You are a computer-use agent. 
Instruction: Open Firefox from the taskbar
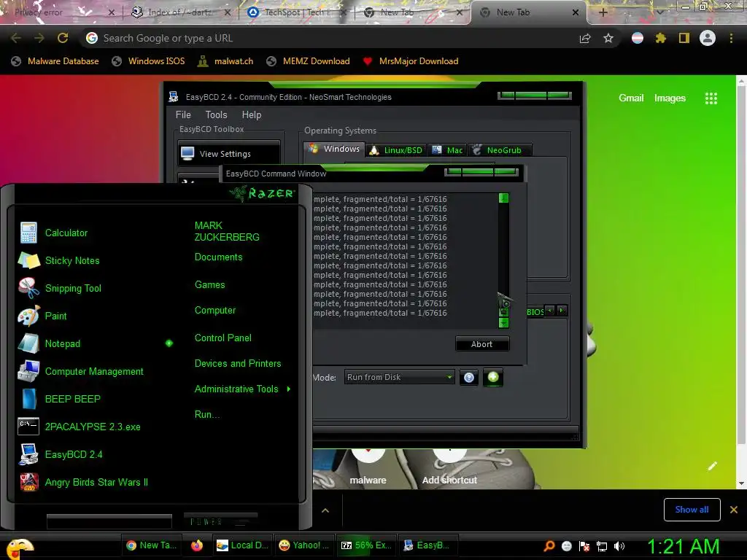pos(197,545)
